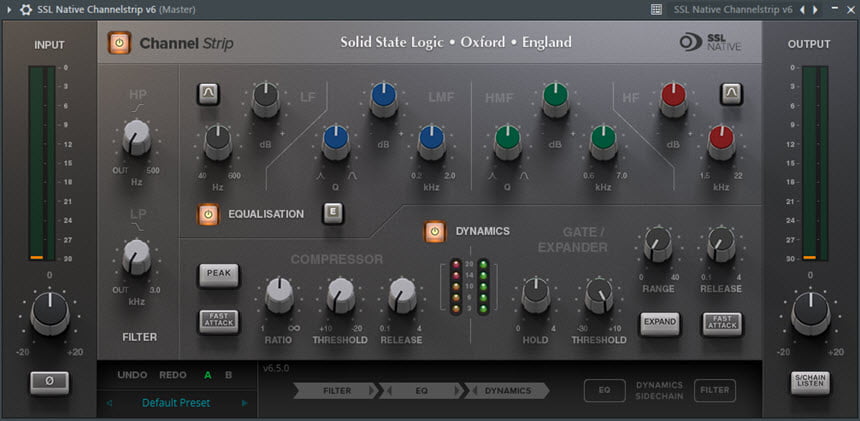
Task: Click the gate THRESHOLD knob
Action: pyautogui.click(x=599, y=294)
